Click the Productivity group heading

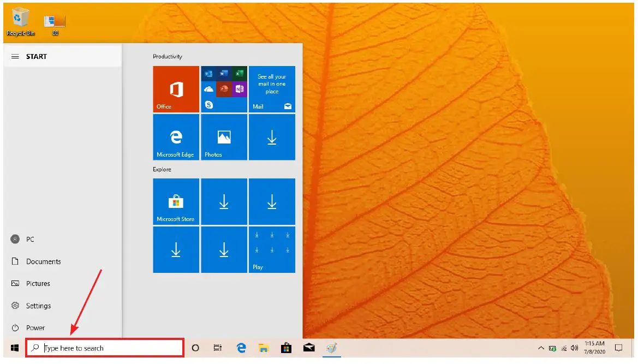pos(167,57)
